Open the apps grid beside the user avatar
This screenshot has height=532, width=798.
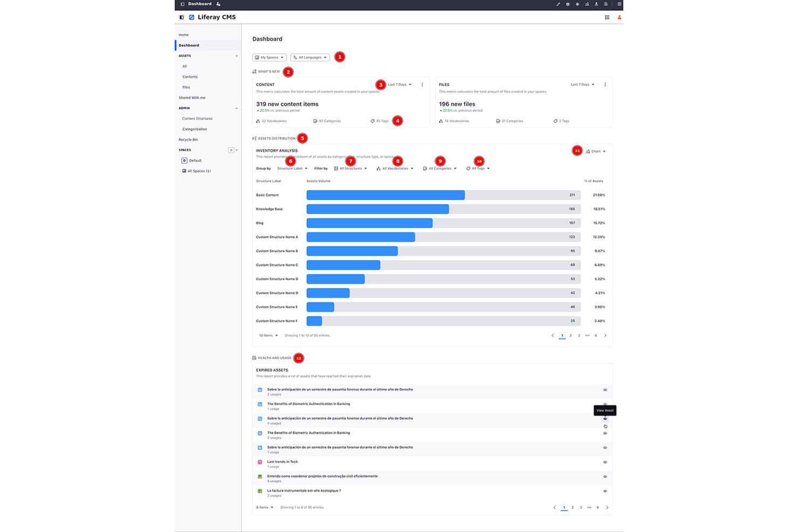607,17
